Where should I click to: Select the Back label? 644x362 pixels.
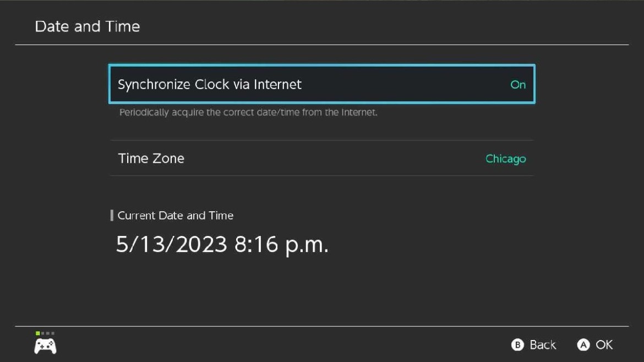pos(542,345)
